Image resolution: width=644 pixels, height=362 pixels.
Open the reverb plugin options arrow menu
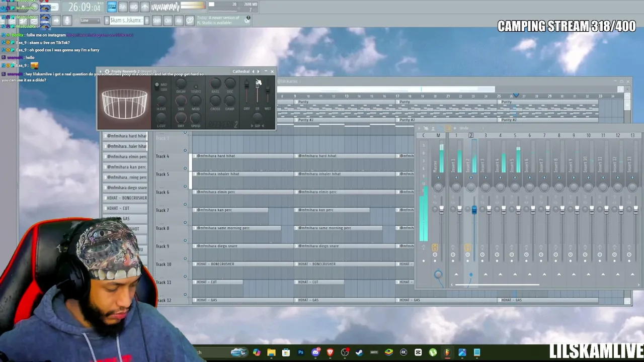pos(101,71)
